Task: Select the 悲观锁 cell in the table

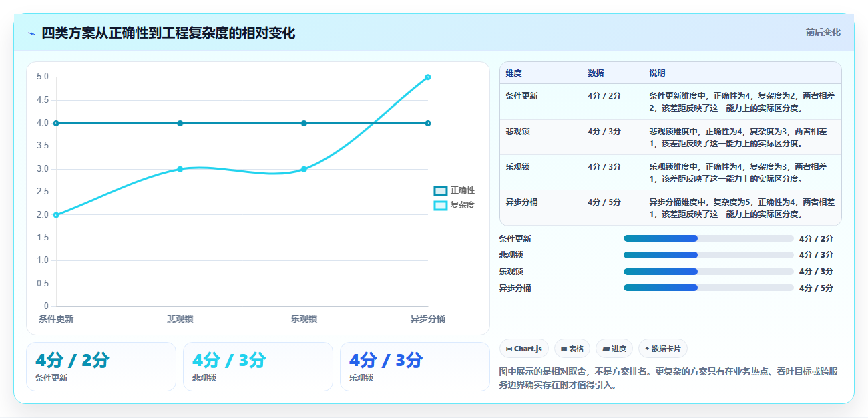Action: (518, 132)
